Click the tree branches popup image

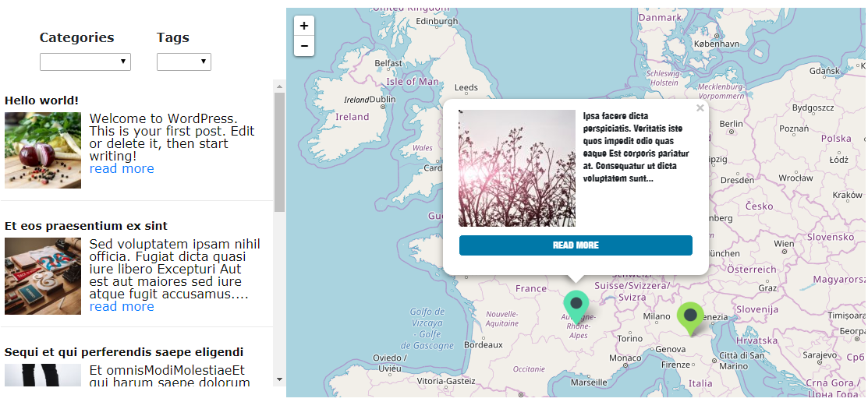point(517,168)
